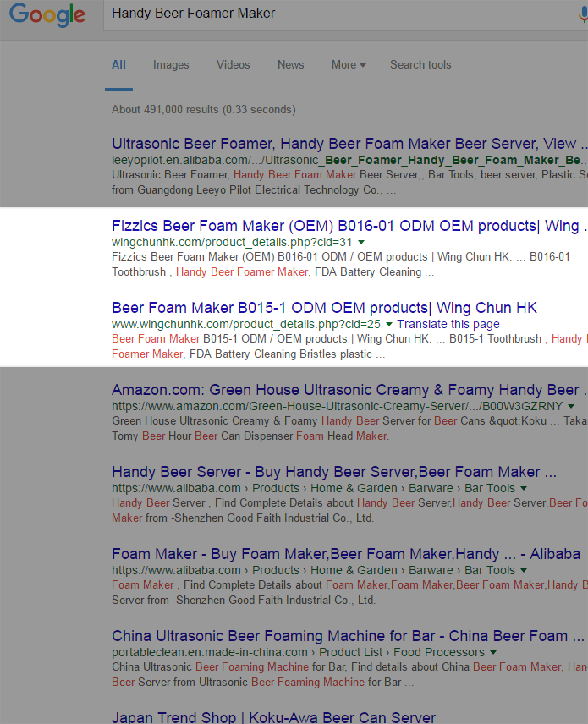Open Beer Foam Maker B015-1 result
Screen dimensions: 588x724
pyautogui.click(x=324, y=308)
